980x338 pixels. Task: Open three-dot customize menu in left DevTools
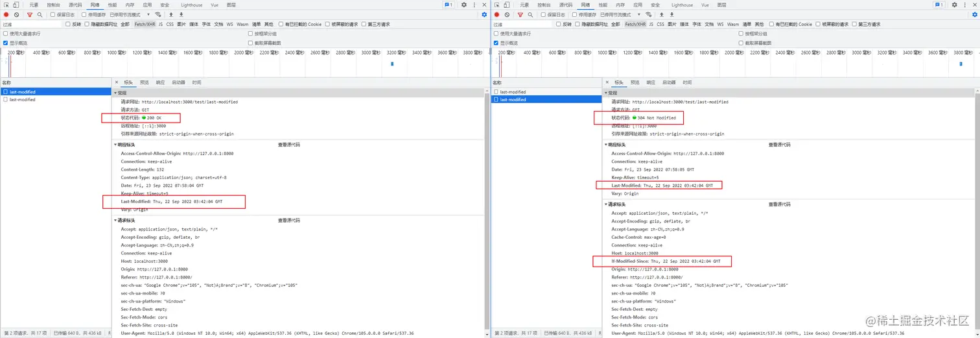point(474,5)
